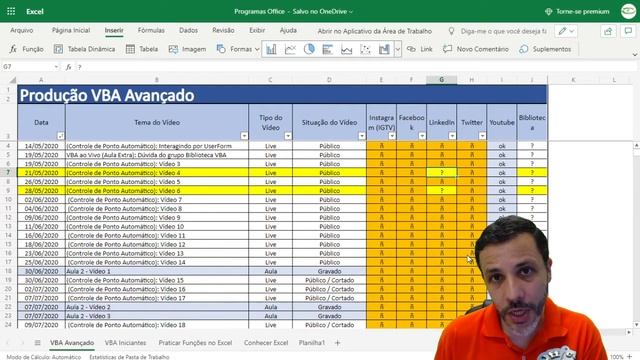Click Estatísticas de Pasta de Trabalho
The height and width of the screenshot is (360, 640).
tap(129, 357)
